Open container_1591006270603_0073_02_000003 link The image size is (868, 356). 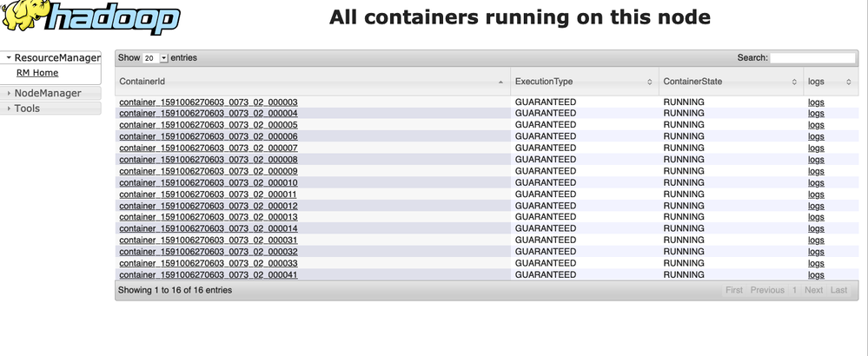(x=209, y=102)
